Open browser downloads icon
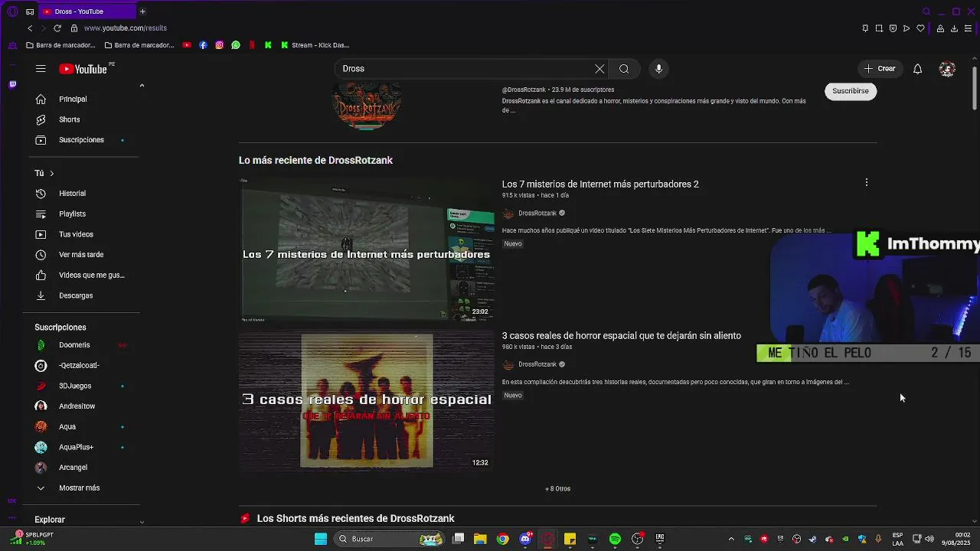The width and height of the screenshot is (980, 551). (x=954, y=28)
